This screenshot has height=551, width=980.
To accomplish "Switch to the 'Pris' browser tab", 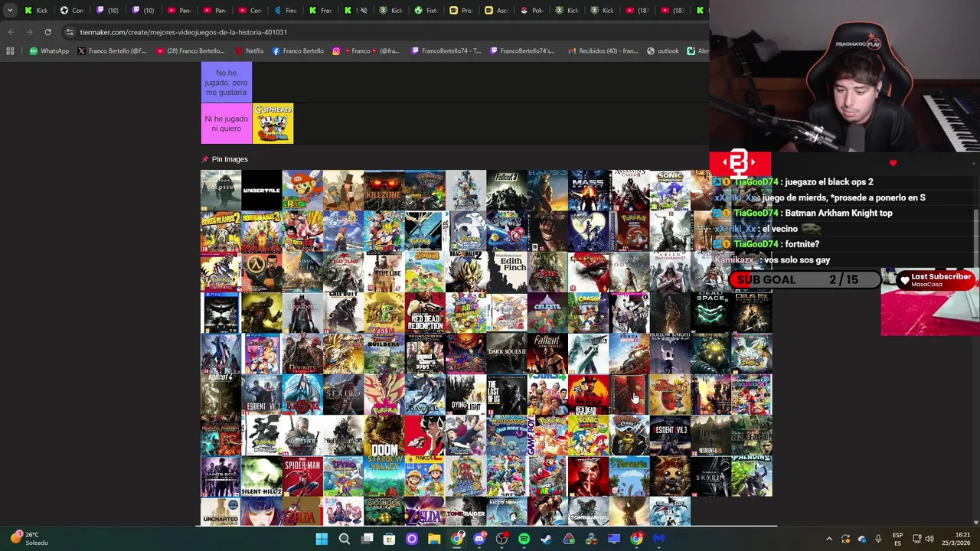I will pos(461,11).
